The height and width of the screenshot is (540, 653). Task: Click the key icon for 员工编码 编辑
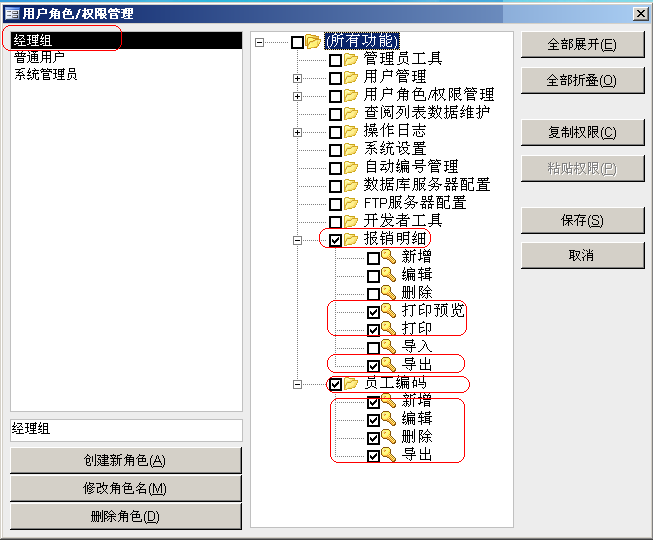(x=389, y=419)
